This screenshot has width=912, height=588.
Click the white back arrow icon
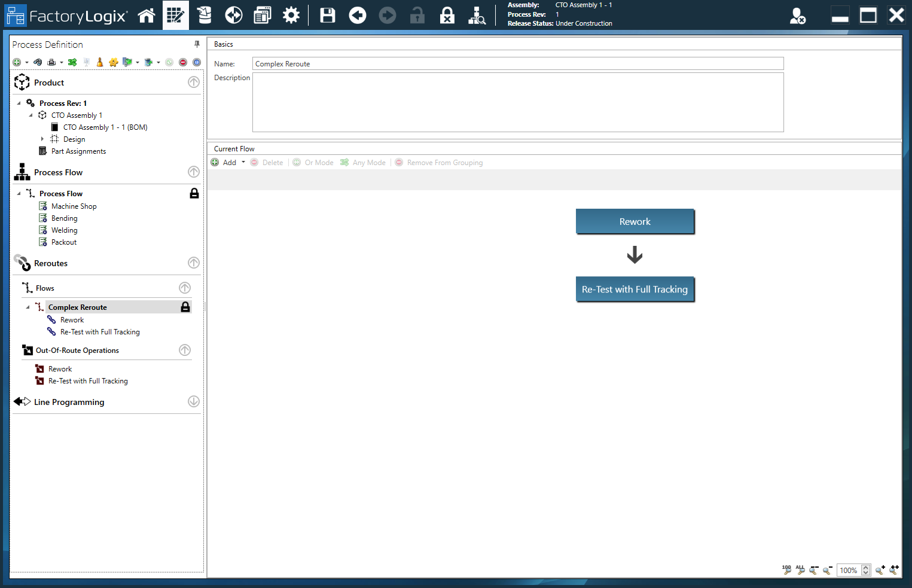[358, 16]
